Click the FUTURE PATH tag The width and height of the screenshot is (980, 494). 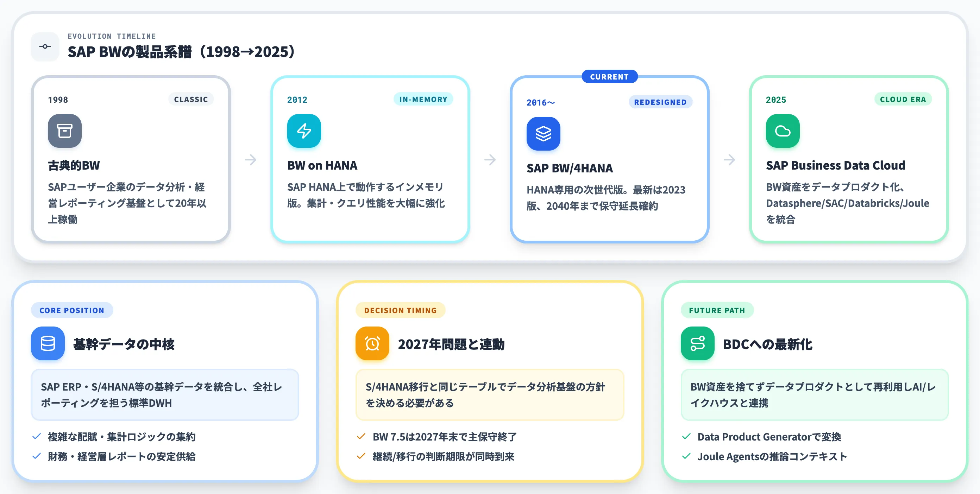click(717, 310)
